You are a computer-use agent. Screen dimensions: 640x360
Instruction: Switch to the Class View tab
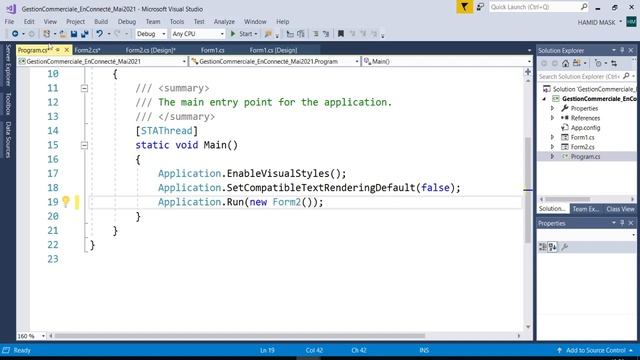pos(620,209)
